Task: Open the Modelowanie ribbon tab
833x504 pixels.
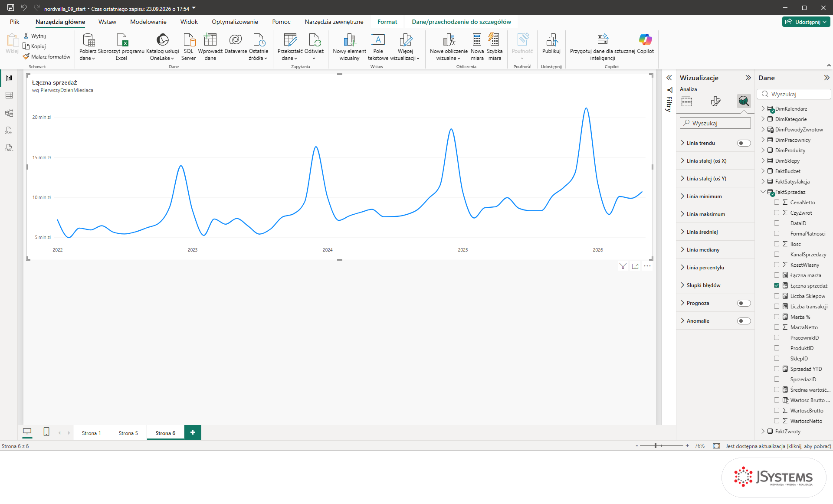Action: (148, 22)
